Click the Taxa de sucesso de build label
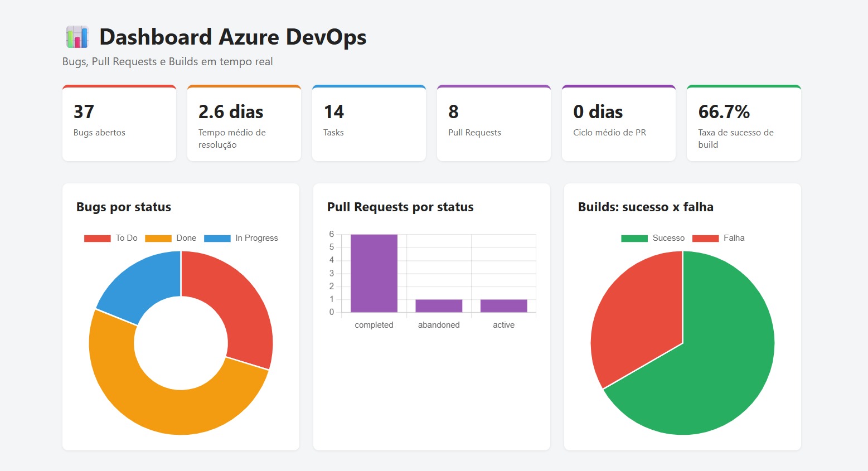 point(736,139)
